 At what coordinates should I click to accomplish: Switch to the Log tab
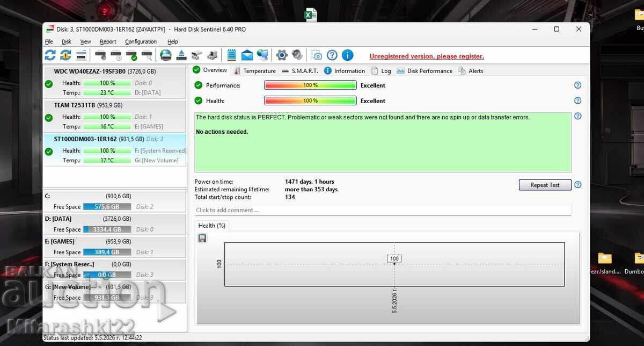(x=381, y=71)
